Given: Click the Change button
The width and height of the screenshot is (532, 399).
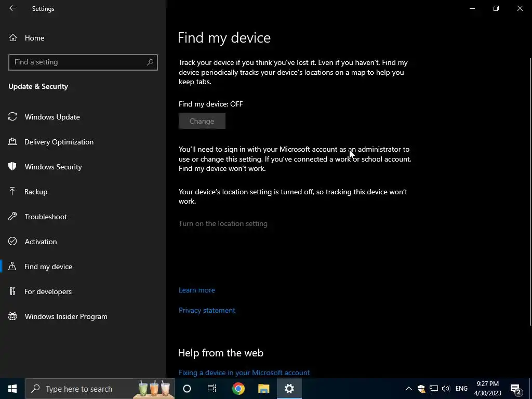Looking at the screenshot, I should [202, 121].
